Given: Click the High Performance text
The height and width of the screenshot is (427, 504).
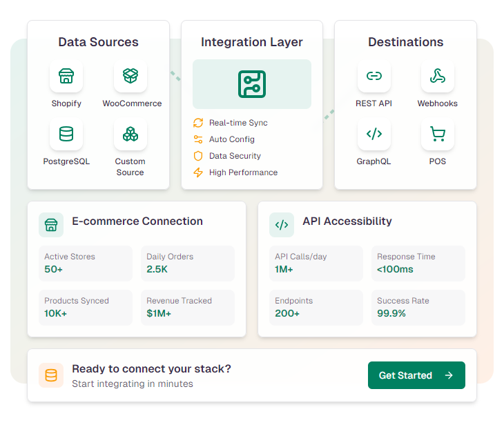Looking at the screenshot, I should tap(243, 172).
